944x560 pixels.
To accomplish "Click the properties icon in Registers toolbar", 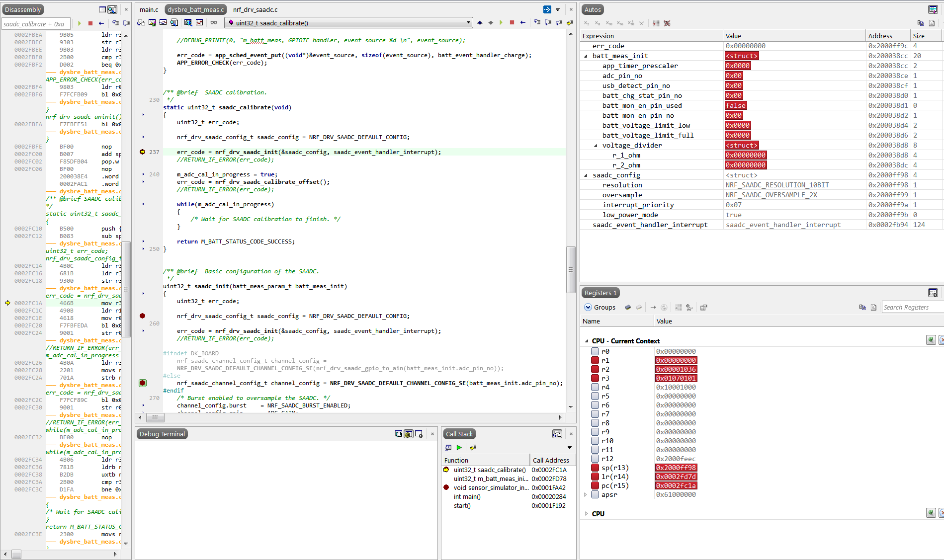I will click(703, 308).
